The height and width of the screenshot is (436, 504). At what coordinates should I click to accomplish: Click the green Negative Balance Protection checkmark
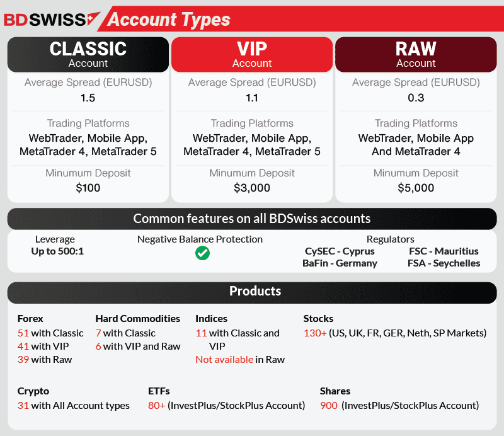[202, 253]
